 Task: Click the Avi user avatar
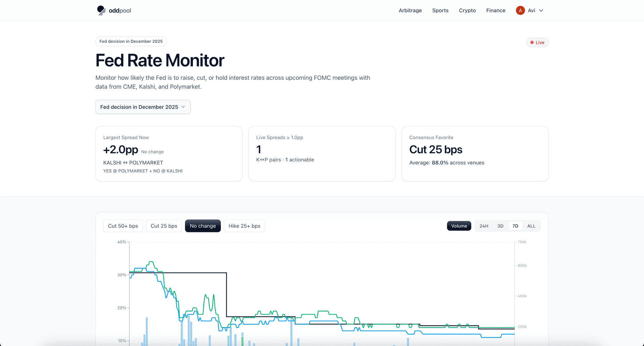[x=520, y=10]
